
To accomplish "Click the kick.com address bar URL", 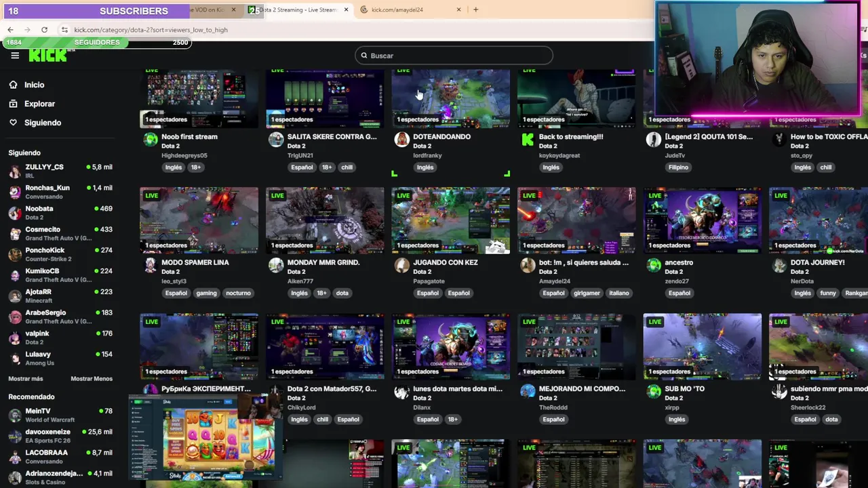I will (x=151, y=30).
